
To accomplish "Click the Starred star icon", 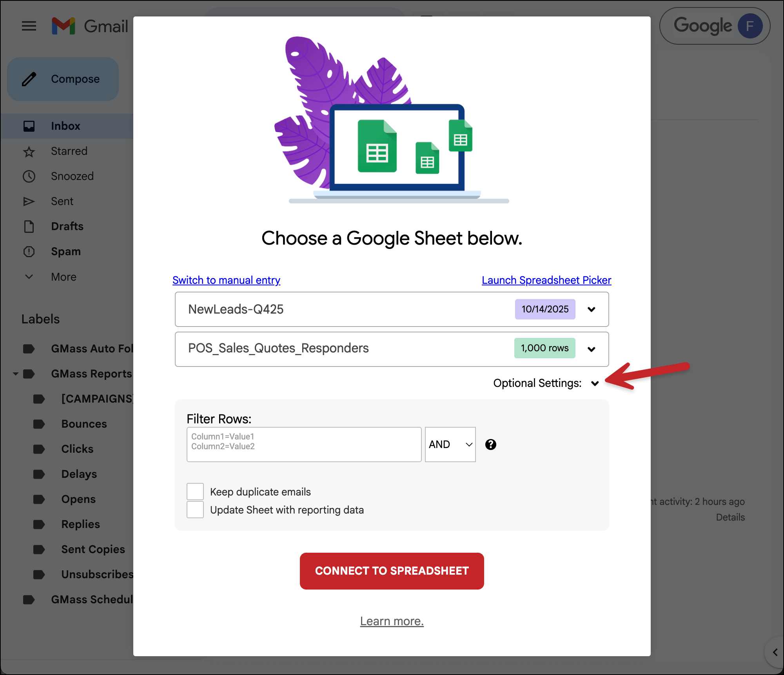I will coord(29,151).
